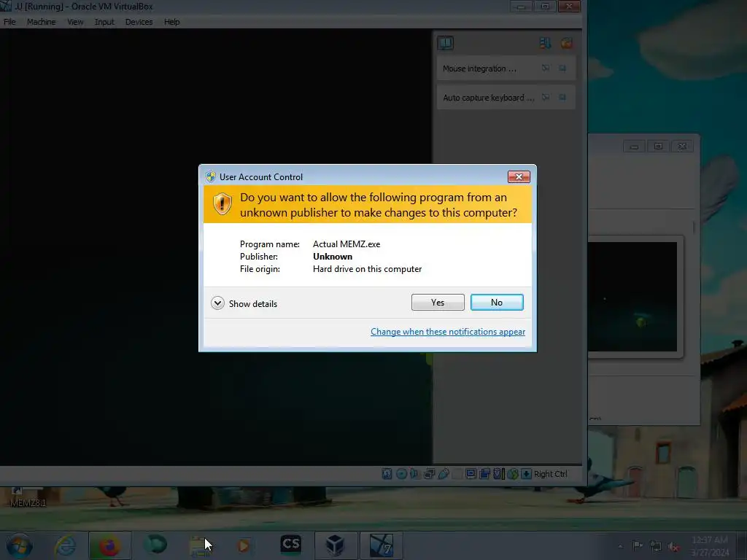Click the VirtualBox notification center panel icon
This screenshot has height=560, width=747.
click(446, 43)
